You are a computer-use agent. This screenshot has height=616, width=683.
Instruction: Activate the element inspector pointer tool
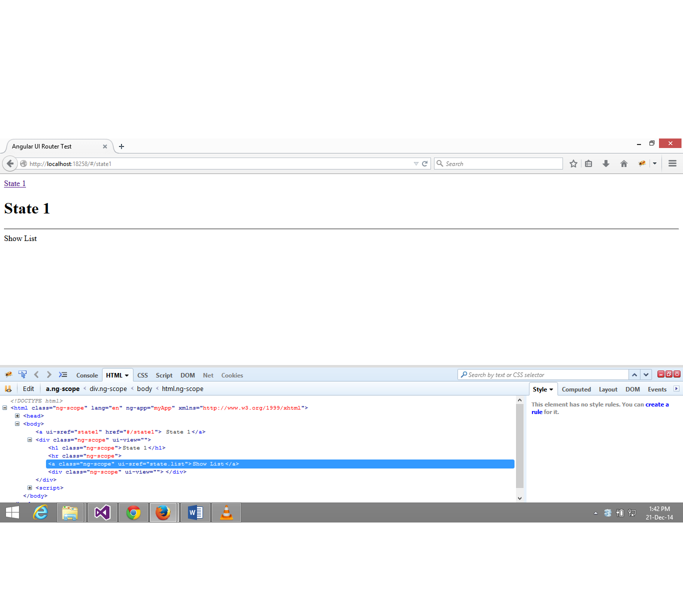22,374
